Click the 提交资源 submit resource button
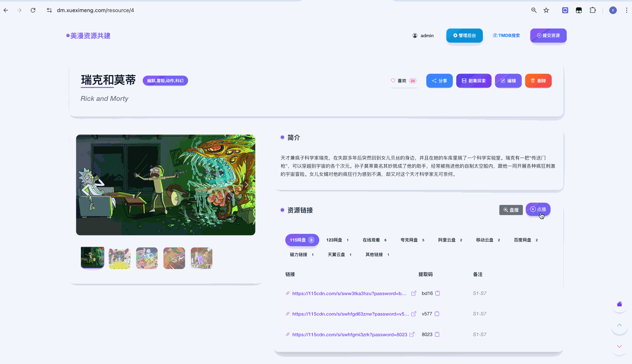This screenshot has width=632, height=364. (x=548, y=36)
